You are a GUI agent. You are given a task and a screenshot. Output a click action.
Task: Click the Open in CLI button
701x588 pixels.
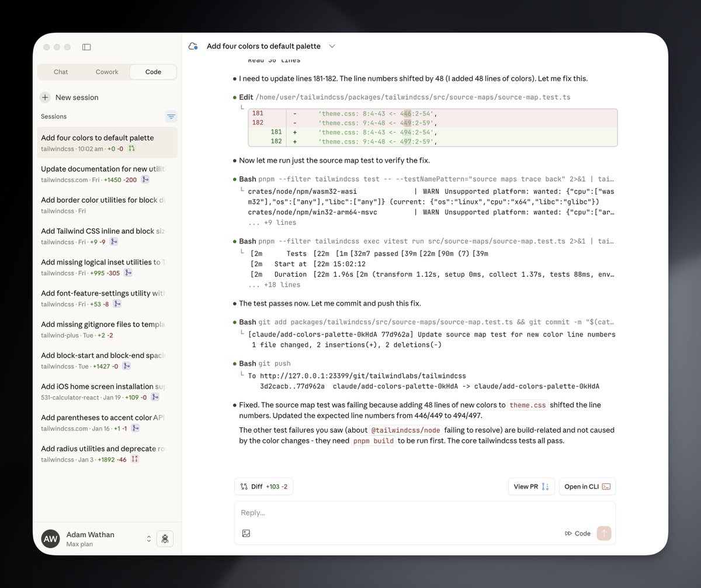tap(587, 486)
